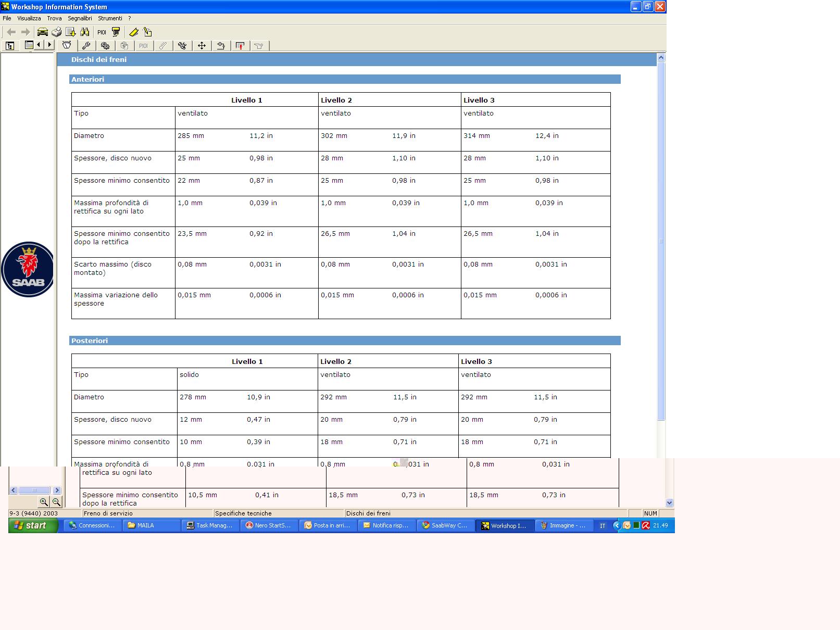
Task: Click the yellow highlighter bookmark icon
Action: point(134,32)
